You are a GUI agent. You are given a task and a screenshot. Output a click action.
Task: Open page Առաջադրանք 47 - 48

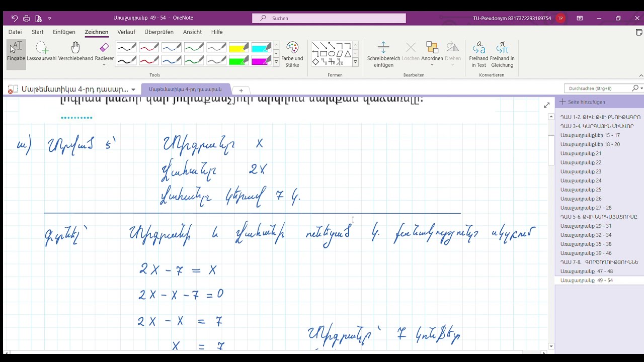tap(586, 271)
